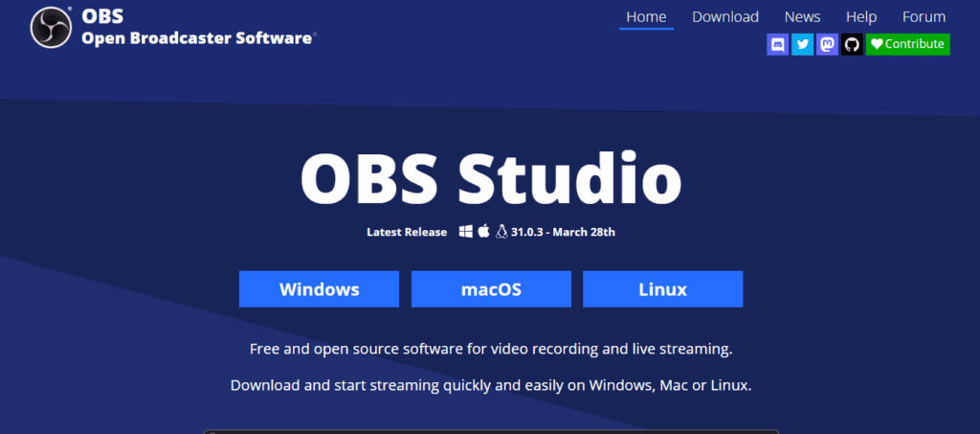
Task: Open the Forum nav item
Action: (x=924, y=17)
